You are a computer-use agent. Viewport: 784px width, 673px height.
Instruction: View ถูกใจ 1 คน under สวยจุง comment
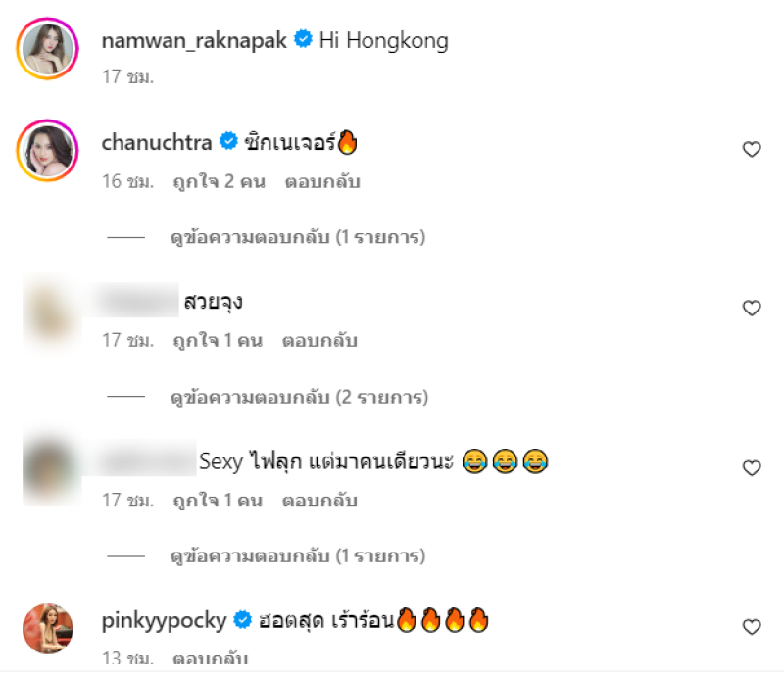click(x=218, y=340)
